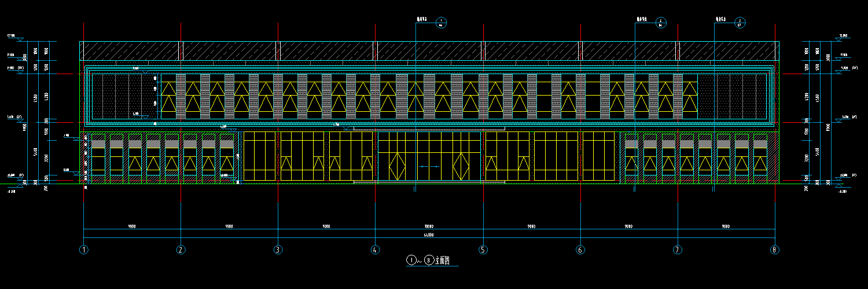Click grid axis bubble number 4

click(x=376, y=250)
